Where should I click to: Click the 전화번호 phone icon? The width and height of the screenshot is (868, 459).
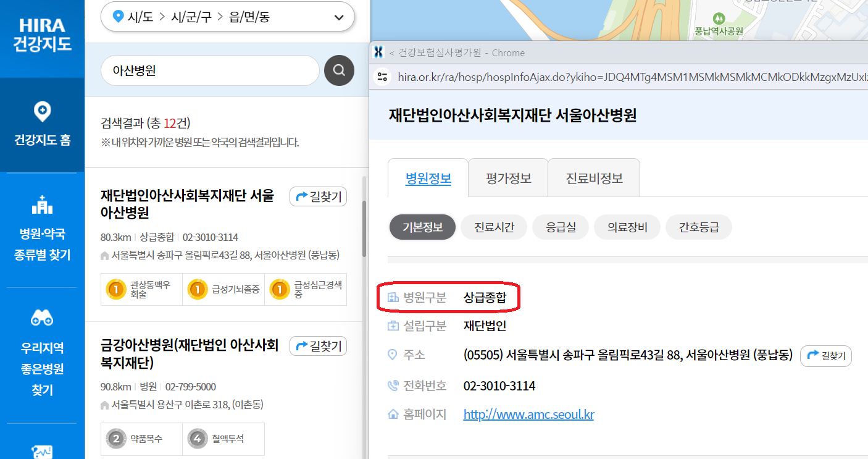click(x=393, y=386)
